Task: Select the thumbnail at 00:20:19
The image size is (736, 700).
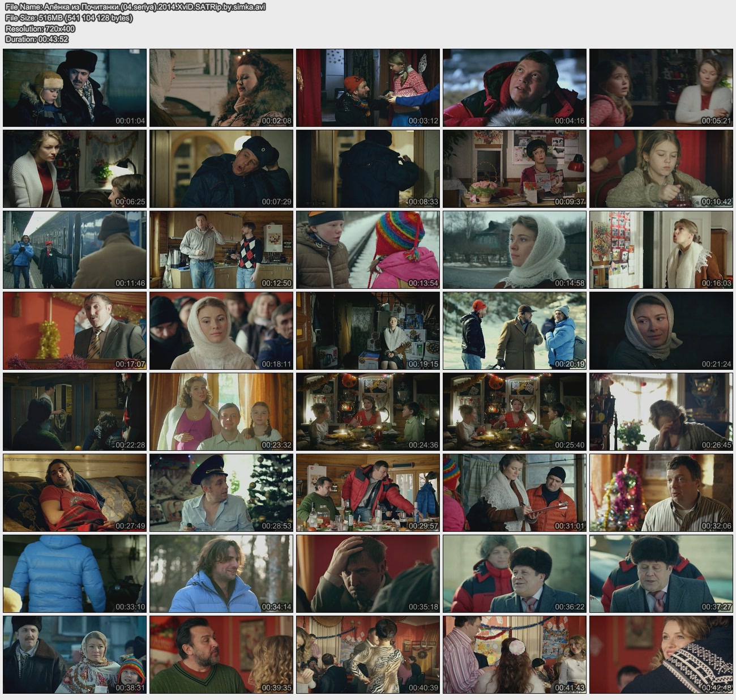Action: (514, 331)
